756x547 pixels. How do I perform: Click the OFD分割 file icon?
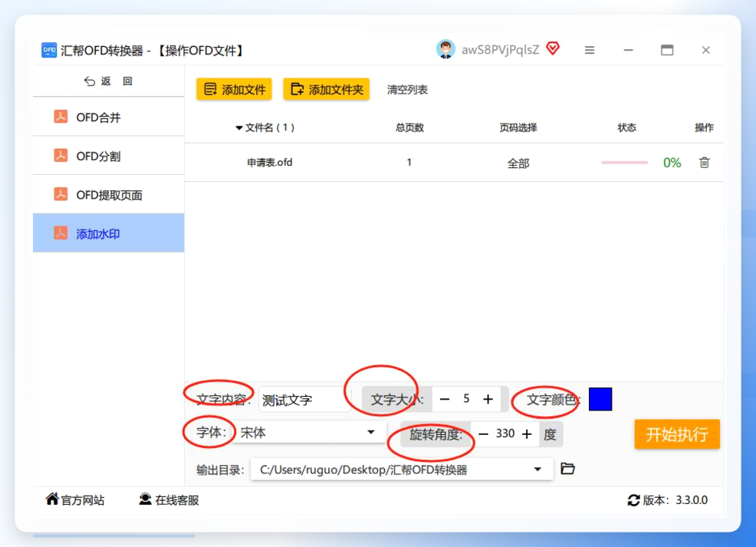point(61,155)
